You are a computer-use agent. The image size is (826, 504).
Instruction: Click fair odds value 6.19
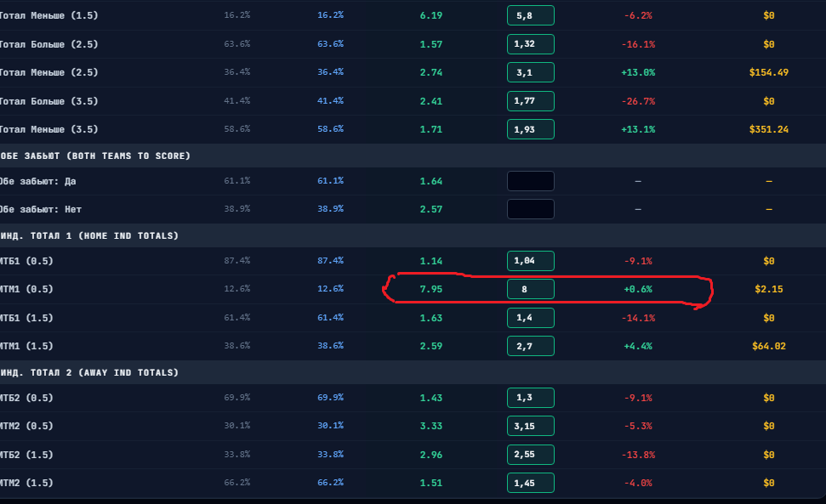click(x=431, y=15)
